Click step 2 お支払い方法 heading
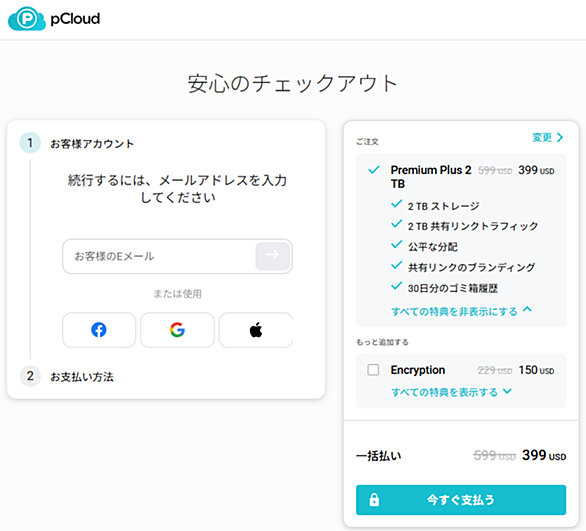 [x=82, y=377]
